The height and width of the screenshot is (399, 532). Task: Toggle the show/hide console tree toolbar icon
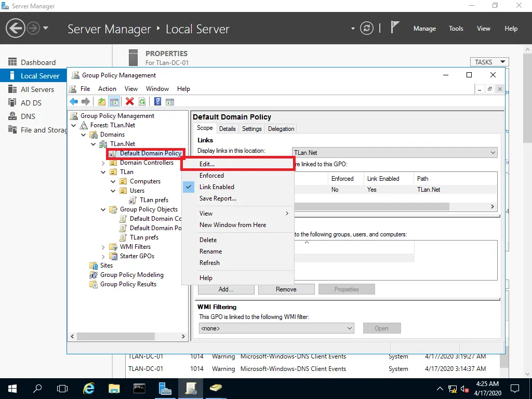click(114, 101)
